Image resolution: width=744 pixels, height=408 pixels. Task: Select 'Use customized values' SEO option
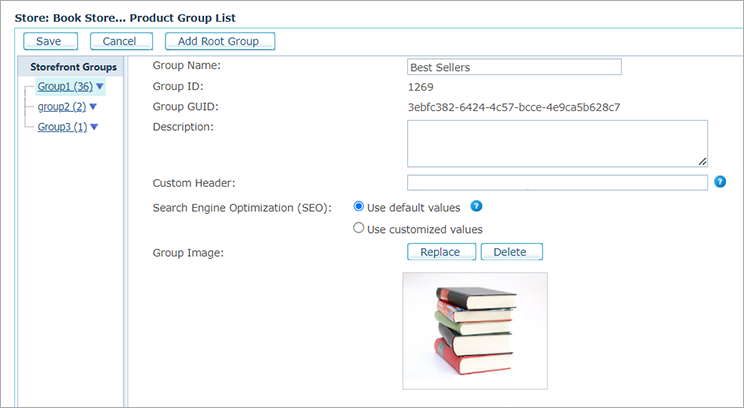(359, 228)
